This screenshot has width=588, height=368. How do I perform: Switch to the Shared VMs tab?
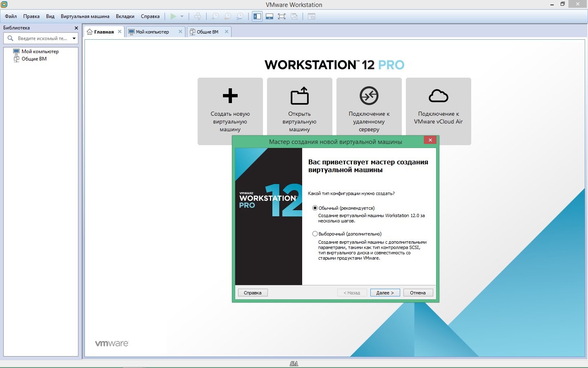(207, 32)
